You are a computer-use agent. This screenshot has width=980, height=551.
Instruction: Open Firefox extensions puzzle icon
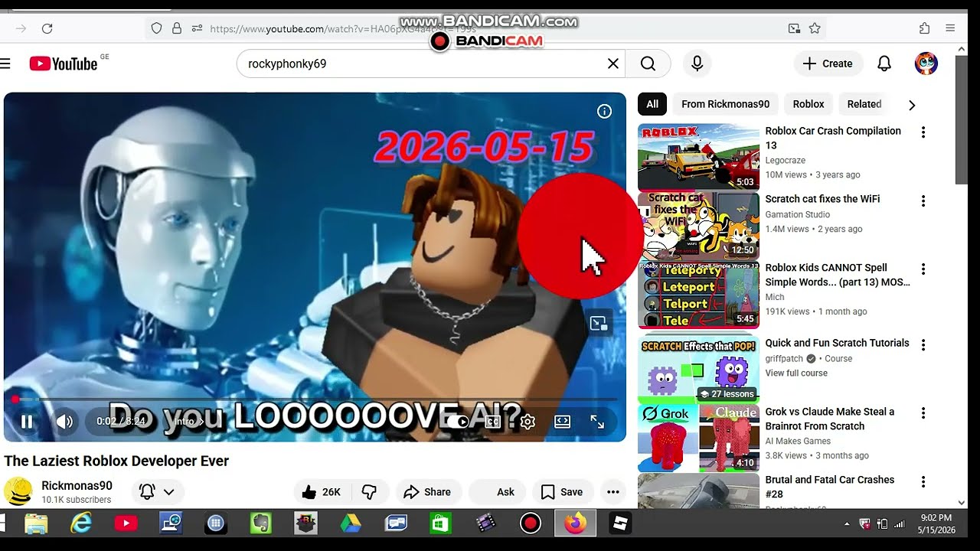tap(924, 28)
